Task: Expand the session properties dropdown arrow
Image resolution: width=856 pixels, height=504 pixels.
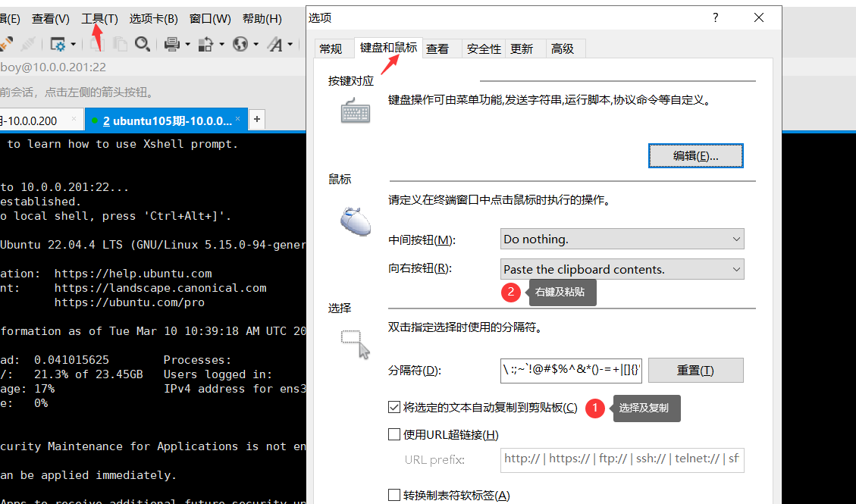Action: point(73,44)
